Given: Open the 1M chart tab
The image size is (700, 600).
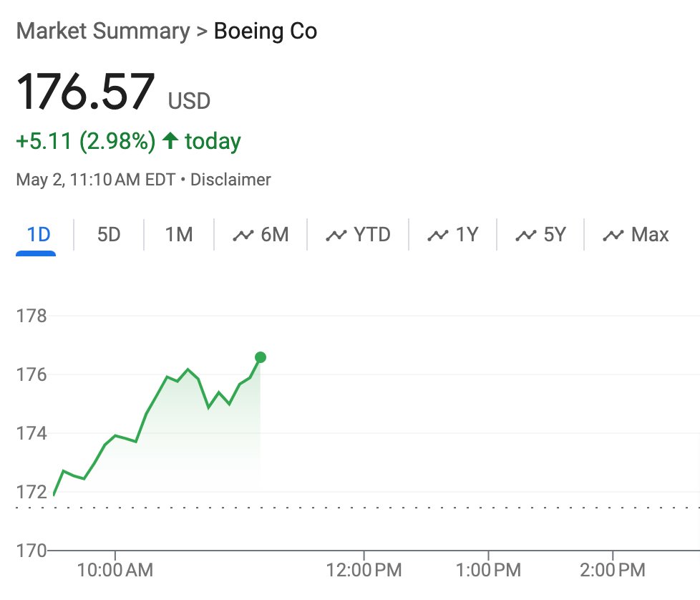Looking at the screenshot, I should (x=178, y=234).
